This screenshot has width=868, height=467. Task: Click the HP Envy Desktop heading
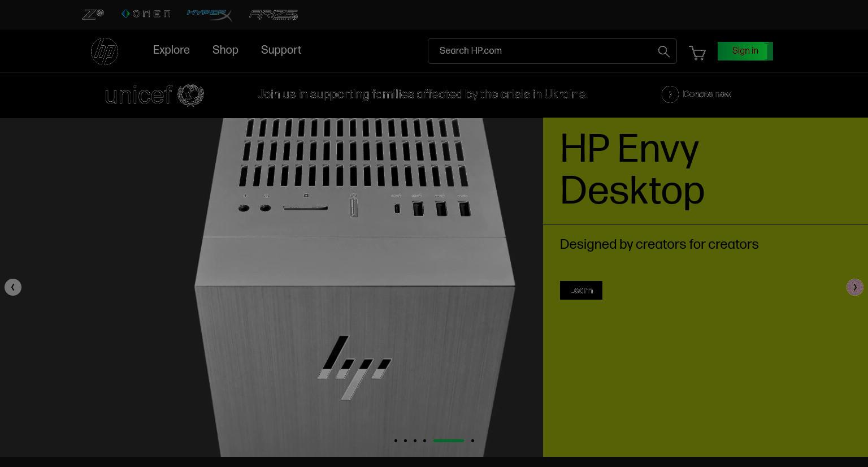632,170
